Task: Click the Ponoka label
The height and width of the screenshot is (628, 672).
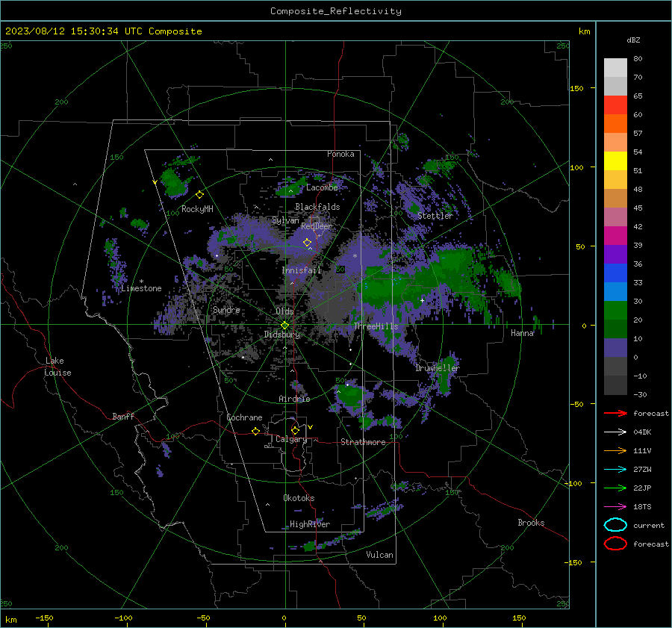Action: 340,154
